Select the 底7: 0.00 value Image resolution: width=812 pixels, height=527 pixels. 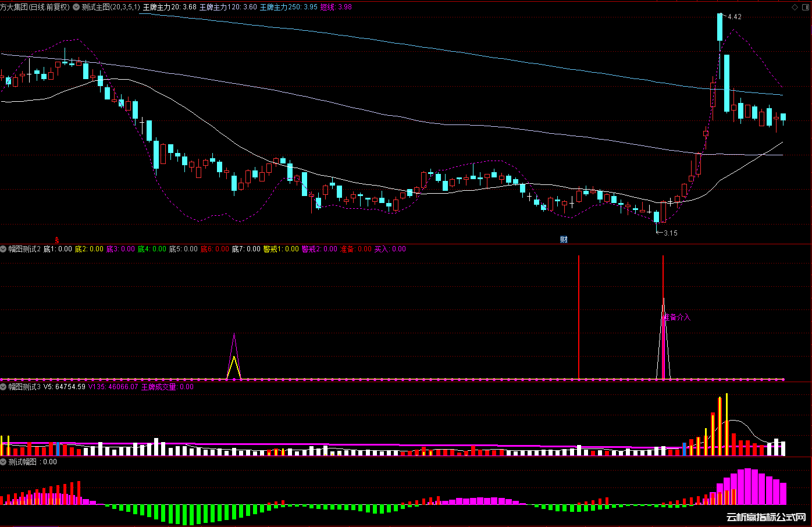point(246,249)
